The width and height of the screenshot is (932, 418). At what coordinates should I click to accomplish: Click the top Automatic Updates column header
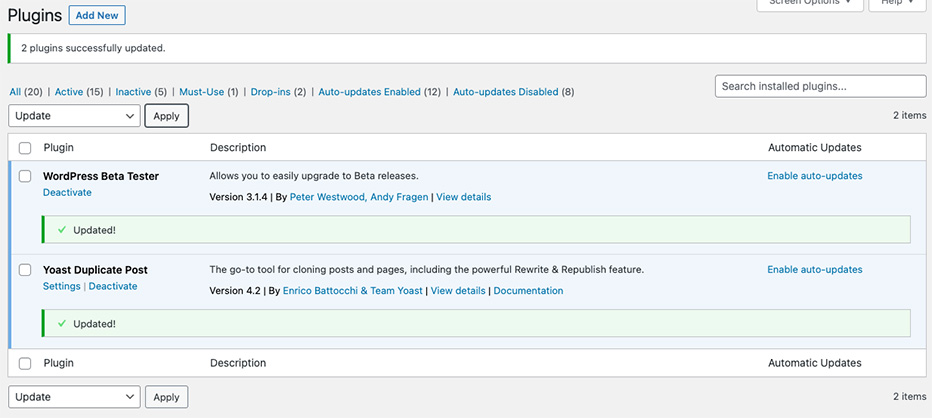tap(814, 147)
